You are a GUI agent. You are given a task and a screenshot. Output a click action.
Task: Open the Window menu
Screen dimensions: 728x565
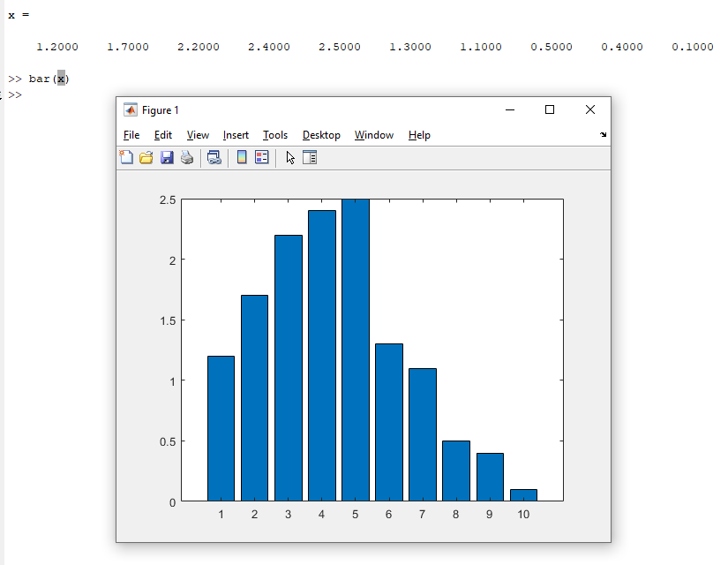pyautogui.click(x=374, y=135)
